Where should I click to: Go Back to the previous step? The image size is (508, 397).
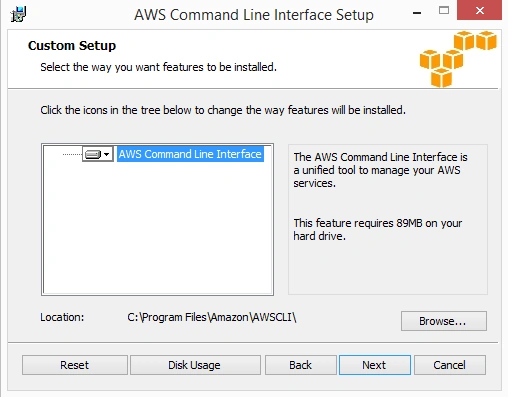point(301,365)
